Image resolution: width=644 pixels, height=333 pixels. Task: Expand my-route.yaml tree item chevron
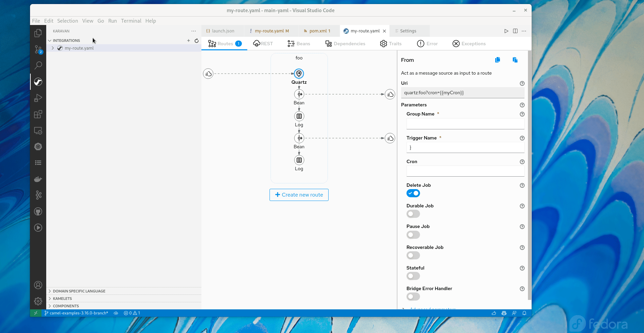point(53,48)
